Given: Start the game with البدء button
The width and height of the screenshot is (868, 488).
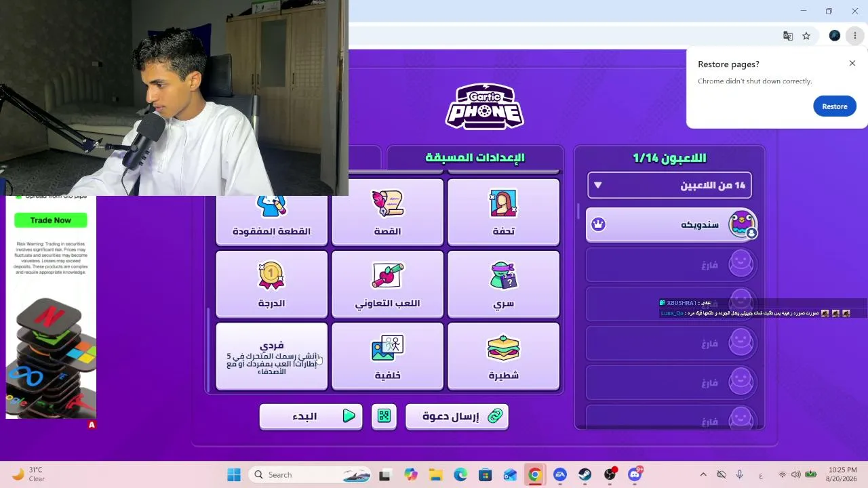Looking at the screenshot, I should (311, 416).
